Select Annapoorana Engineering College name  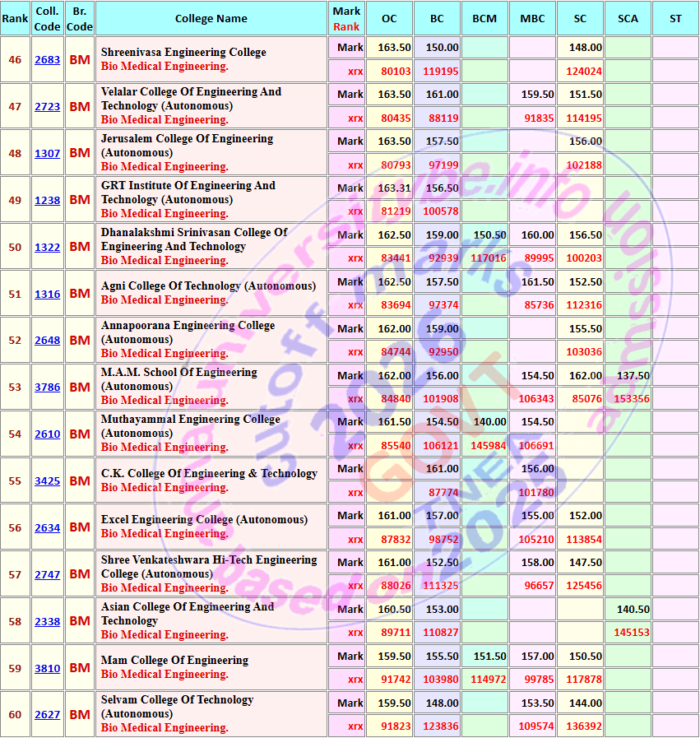tap(188, 332)
